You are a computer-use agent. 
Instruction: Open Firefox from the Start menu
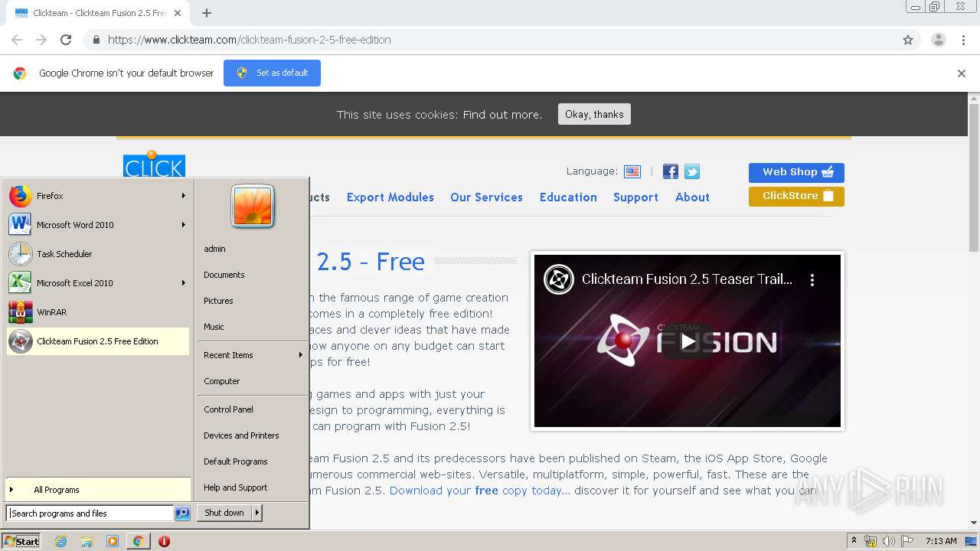(x=97, y=196)
